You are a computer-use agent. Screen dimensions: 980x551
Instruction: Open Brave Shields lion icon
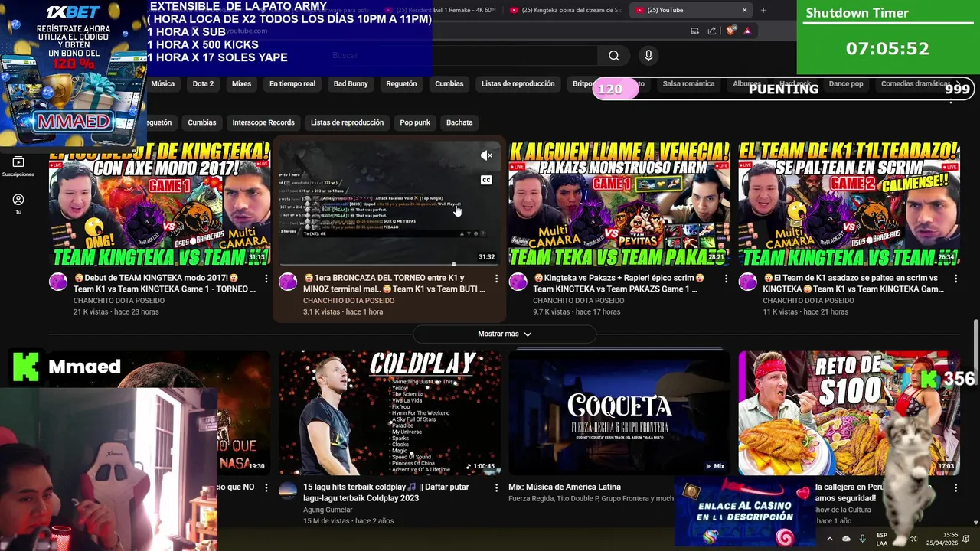730,31
